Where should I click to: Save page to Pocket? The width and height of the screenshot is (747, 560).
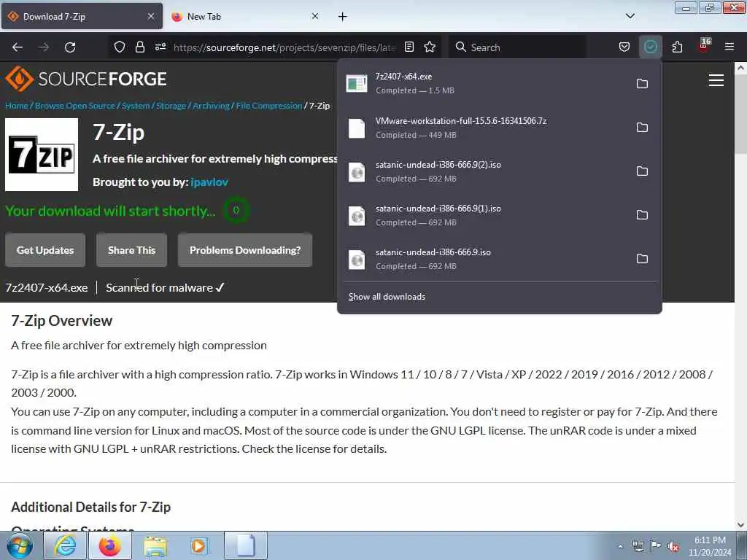(x=624, y=47)
